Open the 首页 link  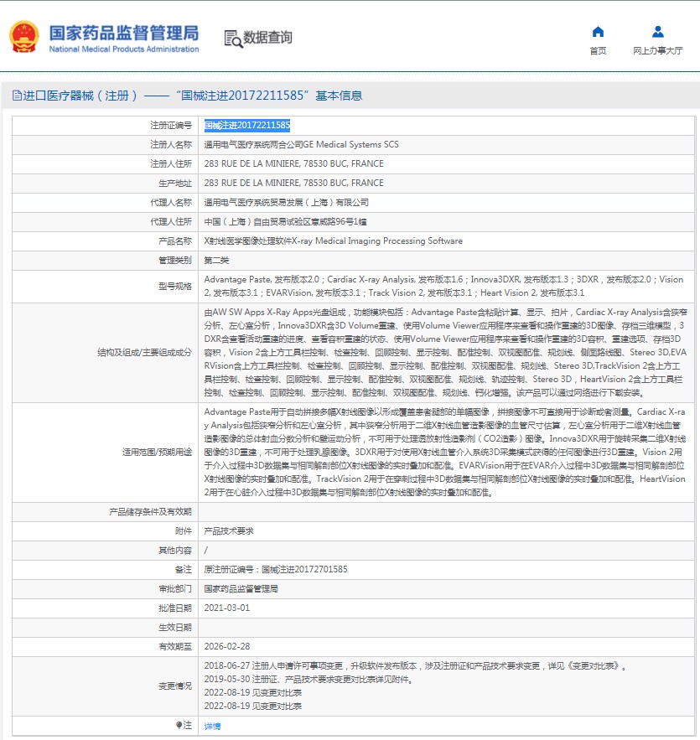[598, 50]
